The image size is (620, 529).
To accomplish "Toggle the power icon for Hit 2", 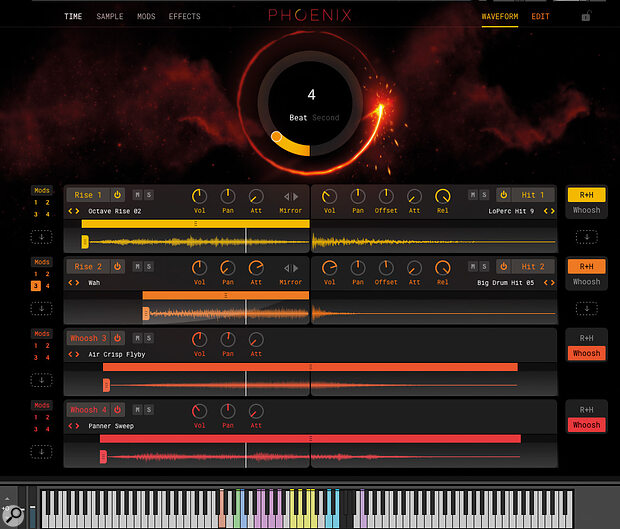I will [503, 266].
